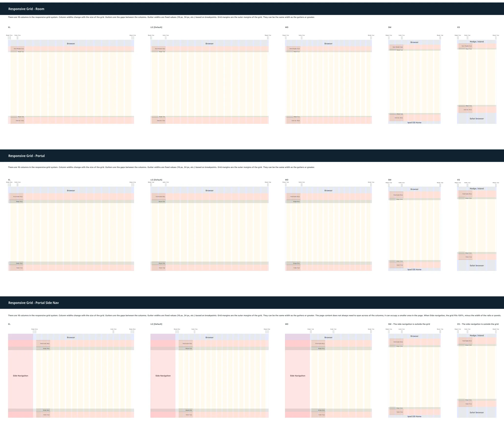Select "XS - The side navigation is outside the grid"
This screenshot has height=436, width=504.
point(478,324)
